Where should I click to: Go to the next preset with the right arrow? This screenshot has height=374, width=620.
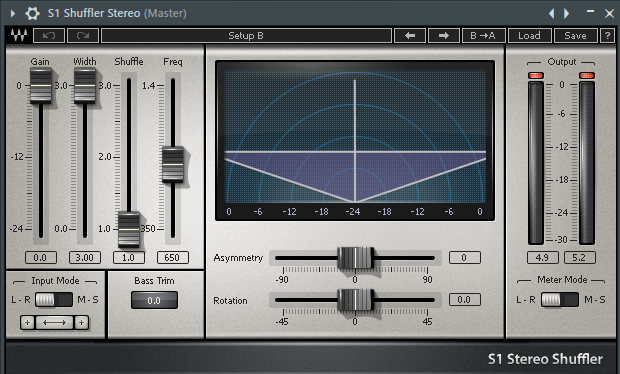pos(444,36)
